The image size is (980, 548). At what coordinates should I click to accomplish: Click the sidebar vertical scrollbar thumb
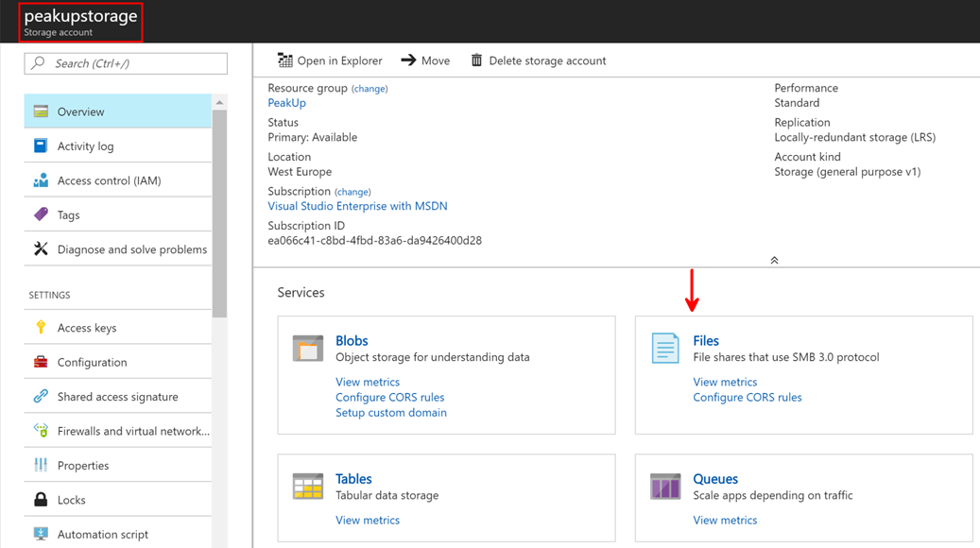pos(219,214)
